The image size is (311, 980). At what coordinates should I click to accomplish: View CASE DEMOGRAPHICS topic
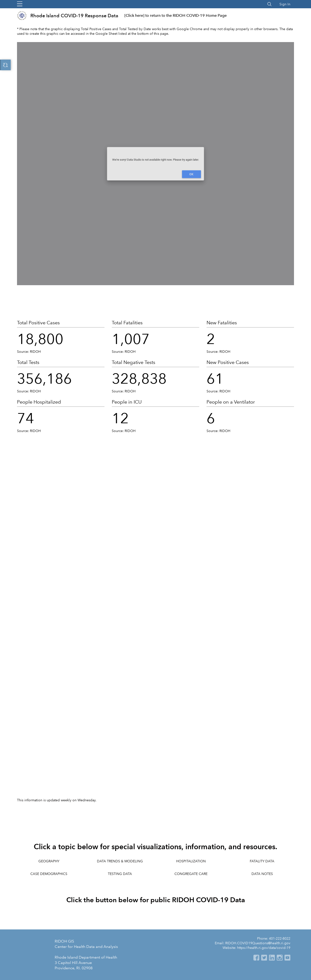pyautogui.click(x=49, y=874)
